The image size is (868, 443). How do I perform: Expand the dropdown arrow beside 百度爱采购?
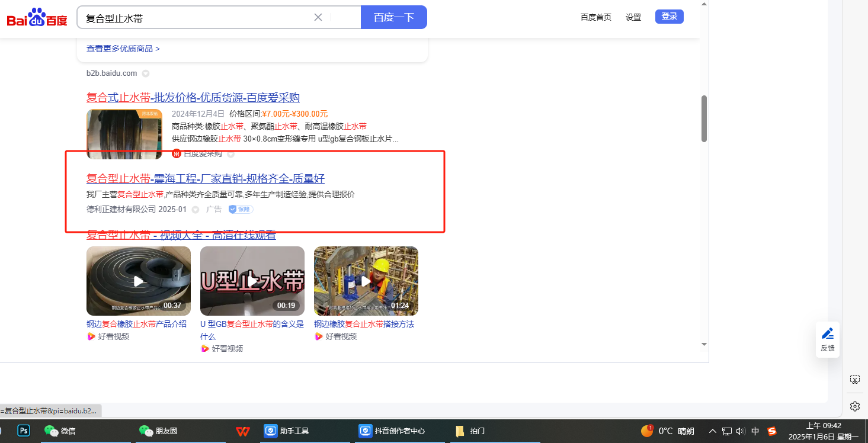[x=231, y=154]
